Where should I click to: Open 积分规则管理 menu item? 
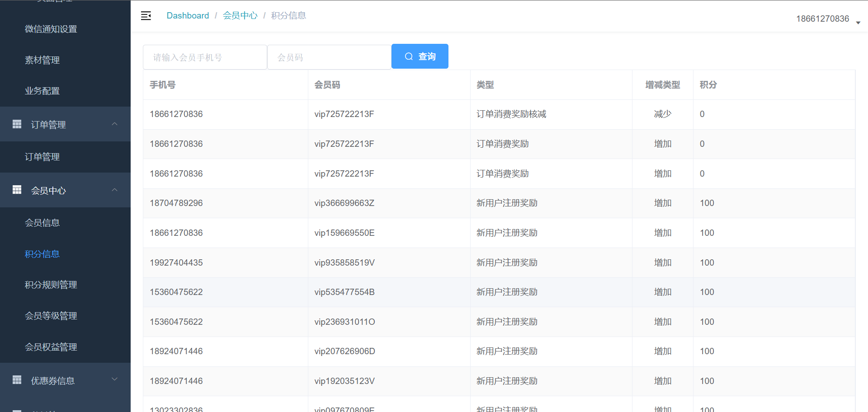(51, 285)
